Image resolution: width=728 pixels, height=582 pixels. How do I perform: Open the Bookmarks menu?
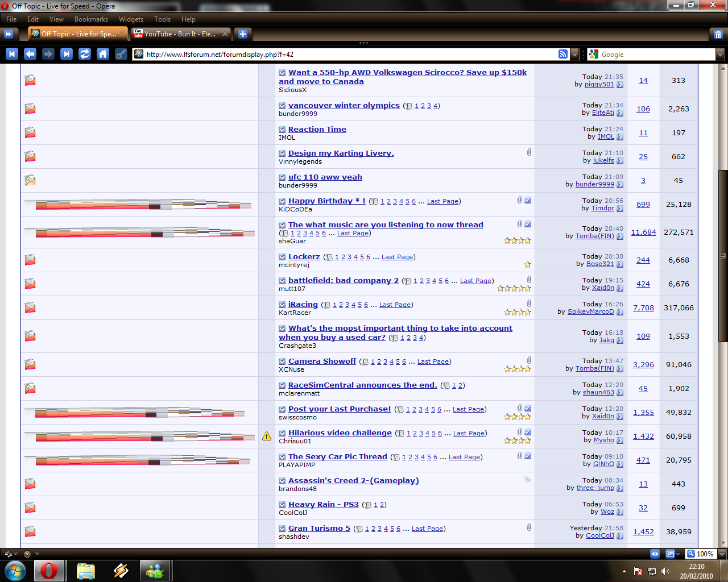[91, 19]
